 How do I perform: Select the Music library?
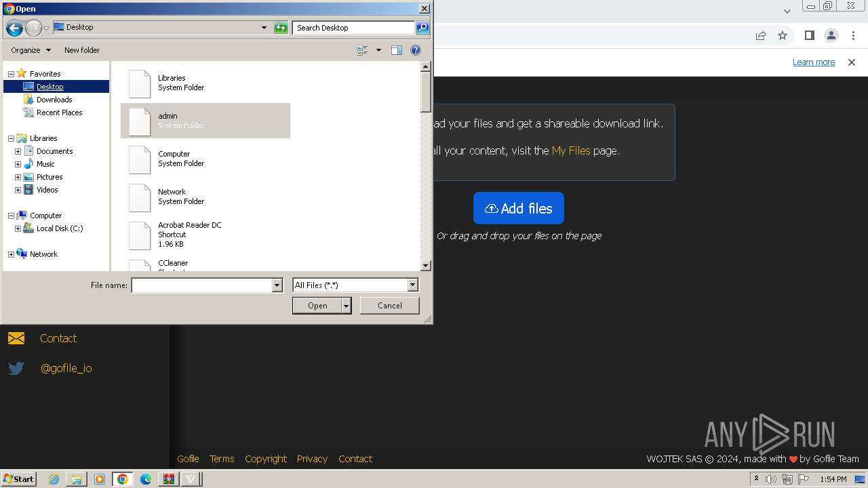point(45,164)
